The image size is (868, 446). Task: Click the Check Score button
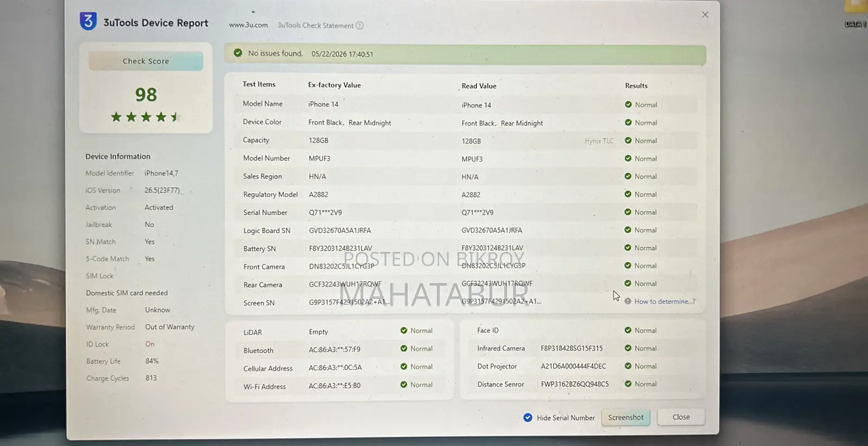tap(146, 61)
